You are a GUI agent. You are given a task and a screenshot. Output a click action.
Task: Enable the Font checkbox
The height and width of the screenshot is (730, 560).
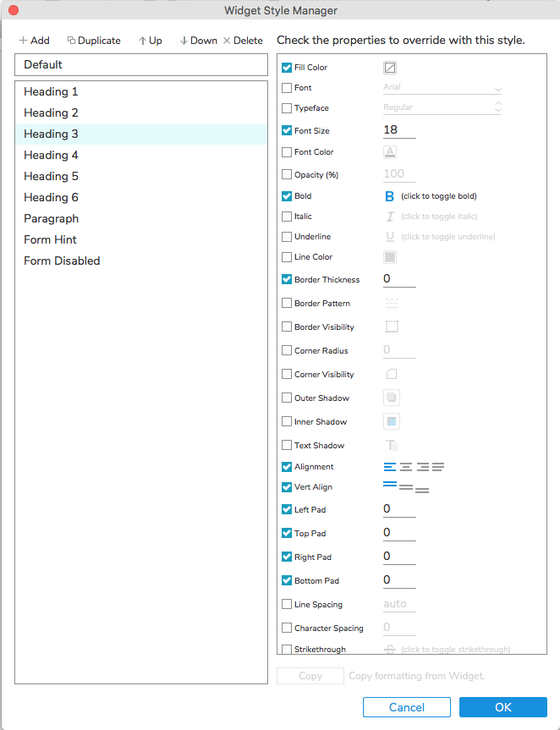(287, 87)
